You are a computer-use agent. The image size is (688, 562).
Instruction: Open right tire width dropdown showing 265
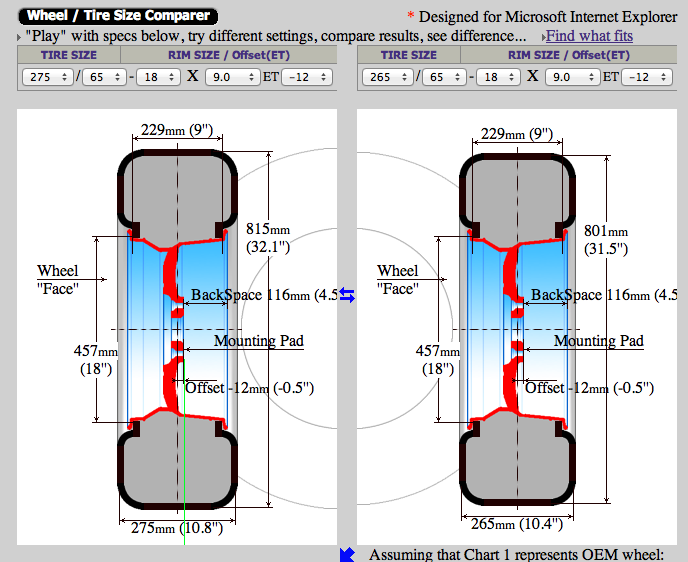(387, 77)
